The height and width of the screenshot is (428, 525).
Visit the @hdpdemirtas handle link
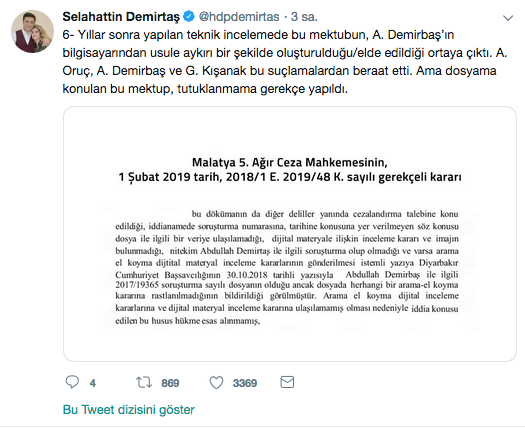[239, 17]
